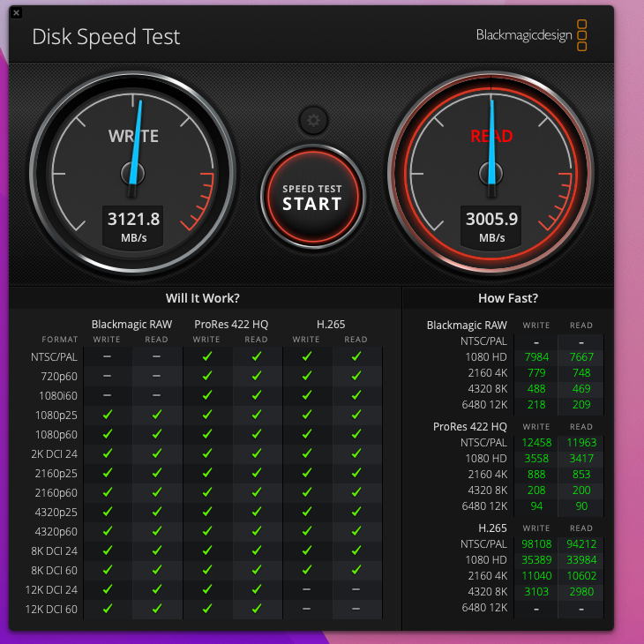Select the write speed 3121.8 readout

click(133, 219)
